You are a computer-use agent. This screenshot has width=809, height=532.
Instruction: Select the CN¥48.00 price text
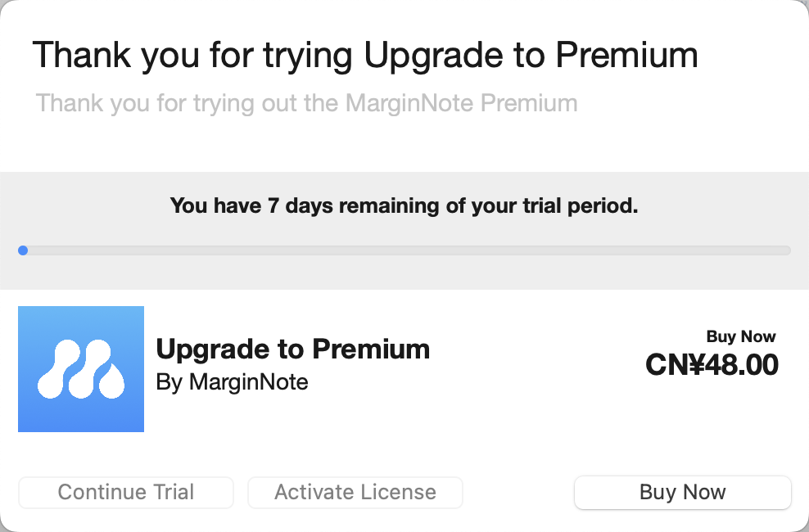point(712,365)
